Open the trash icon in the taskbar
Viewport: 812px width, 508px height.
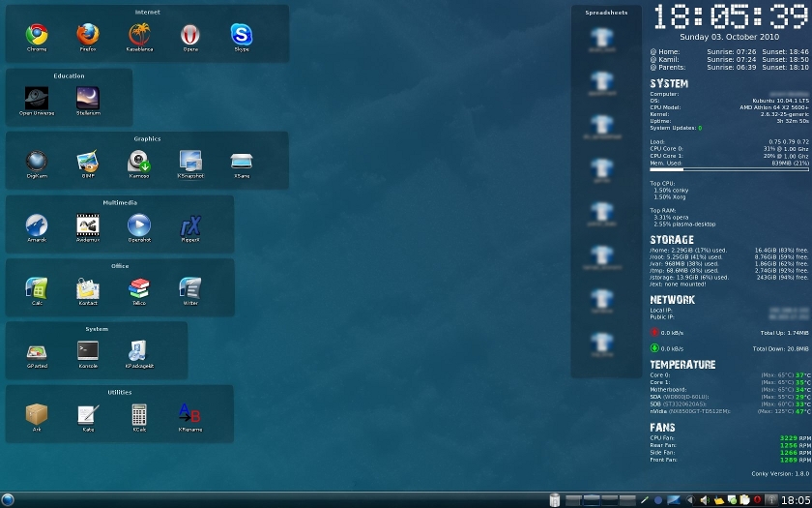click(x=555, y=500)
